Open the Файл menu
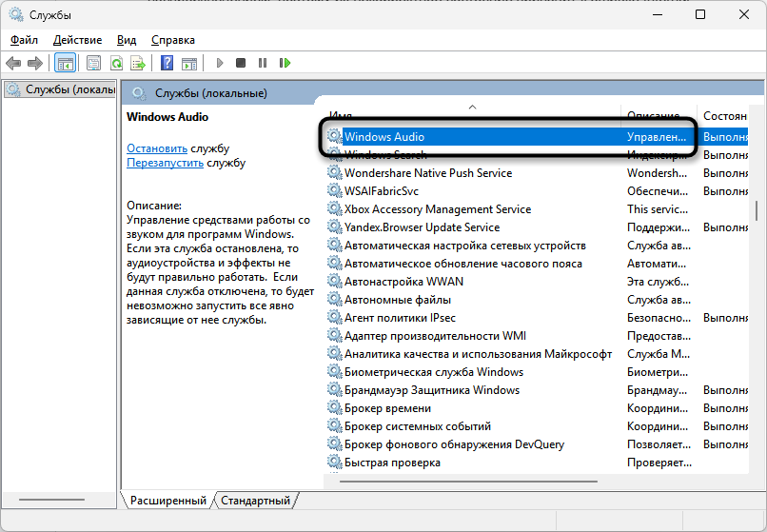The image size is (767, 532). pos(24,40)
